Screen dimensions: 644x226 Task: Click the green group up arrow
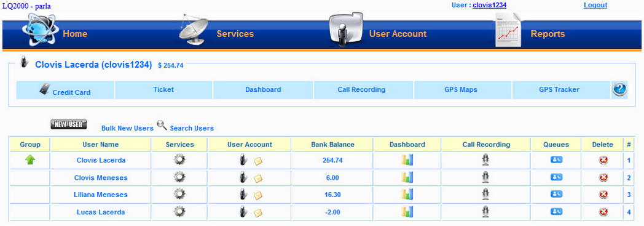click(x=30, y=159)
